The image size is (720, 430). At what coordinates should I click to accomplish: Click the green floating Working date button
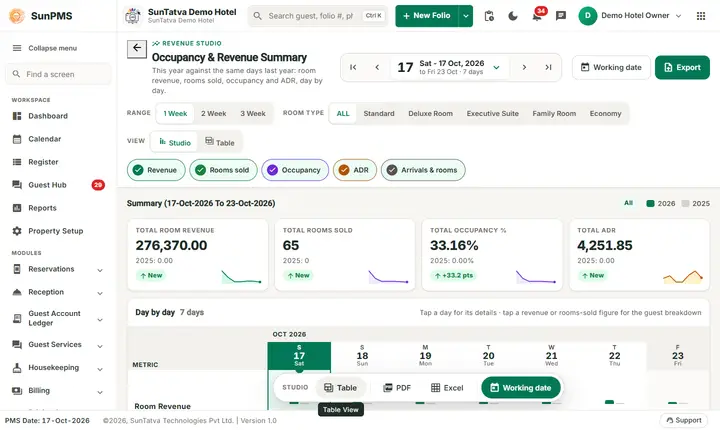coord(521,388)
